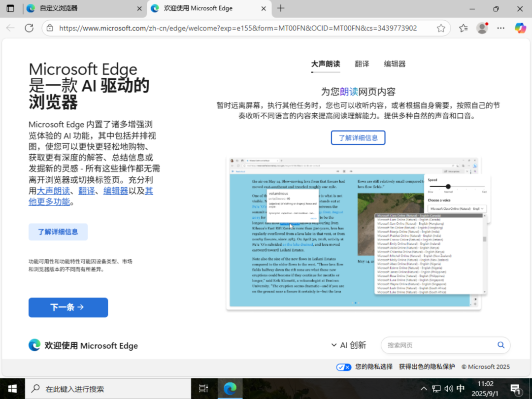This screenshot has height=399, width=532.
Task: Click outlined 了解详细信息 button under 朗读
Action: pos(358,138)
